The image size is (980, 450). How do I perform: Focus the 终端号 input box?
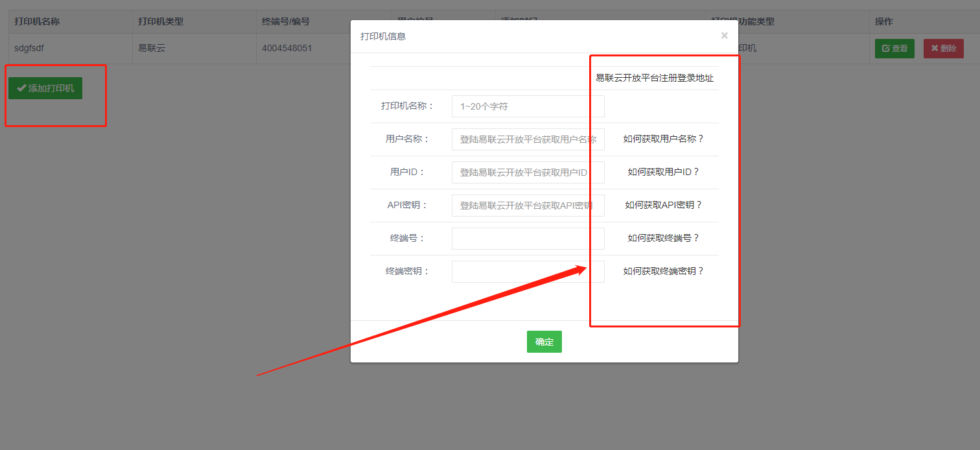(x=528, y=239)
